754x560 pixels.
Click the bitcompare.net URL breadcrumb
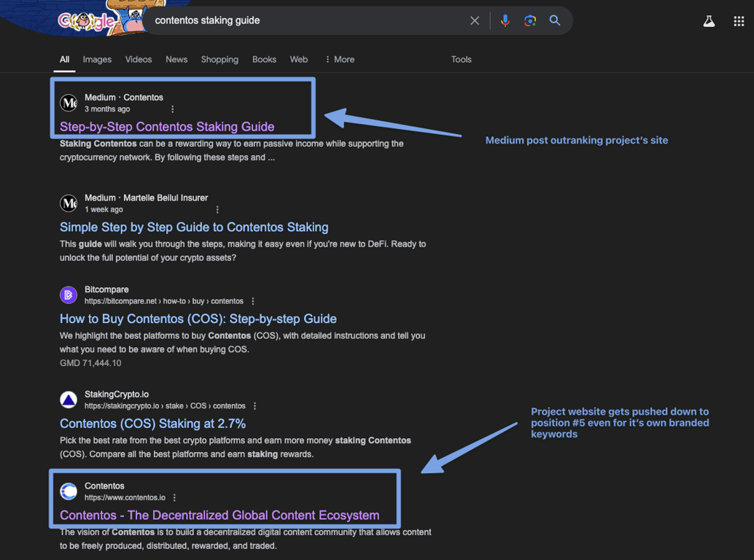[164, 301]
